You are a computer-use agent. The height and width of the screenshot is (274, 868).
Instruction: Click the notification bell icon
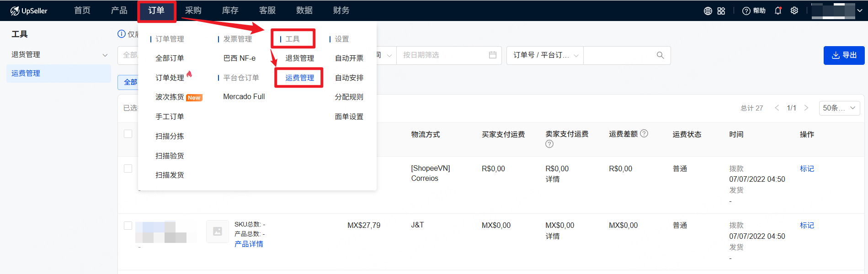click(778, 11)
